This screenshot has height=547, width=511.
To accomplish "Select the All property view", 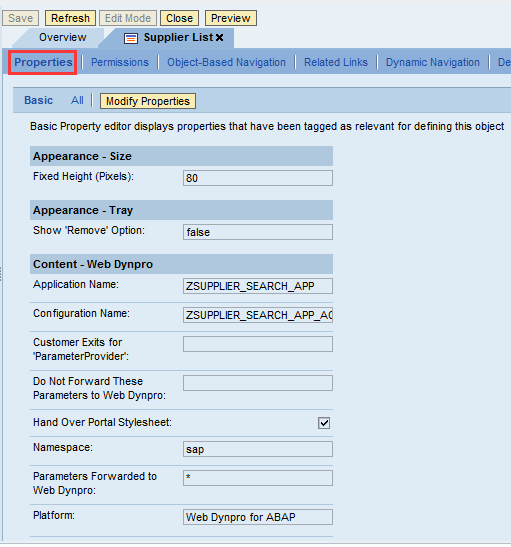I will (77, 100).
